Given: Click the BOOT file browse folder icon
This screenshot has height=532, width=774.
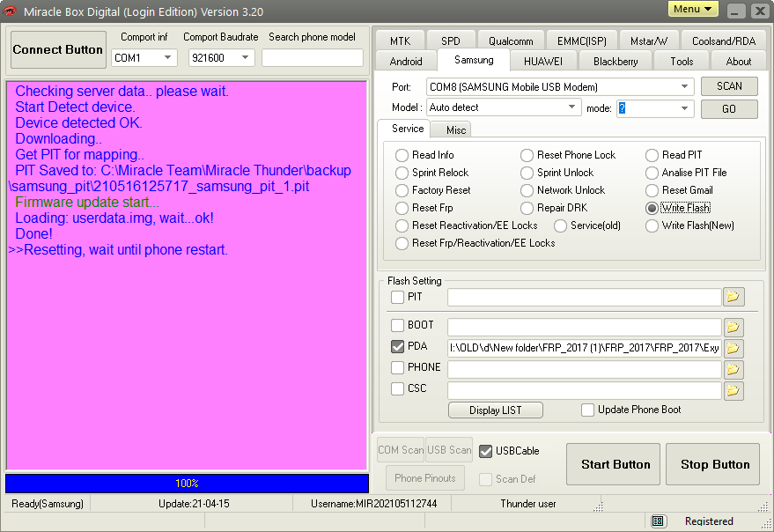Looking at the screenshot, I should pyautogui.click(x=733, y=327).
